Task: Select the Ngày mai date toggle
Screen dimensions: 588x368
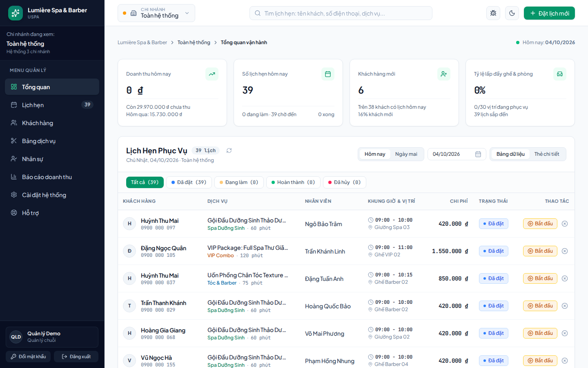Action: click(x=406, y=154)
